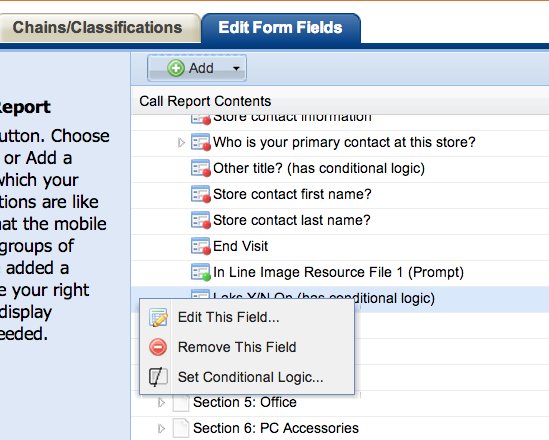Switch to the Chains/Classifications tab
The width and height of the screenshot is (549, 440).
[x=97, y=28]
